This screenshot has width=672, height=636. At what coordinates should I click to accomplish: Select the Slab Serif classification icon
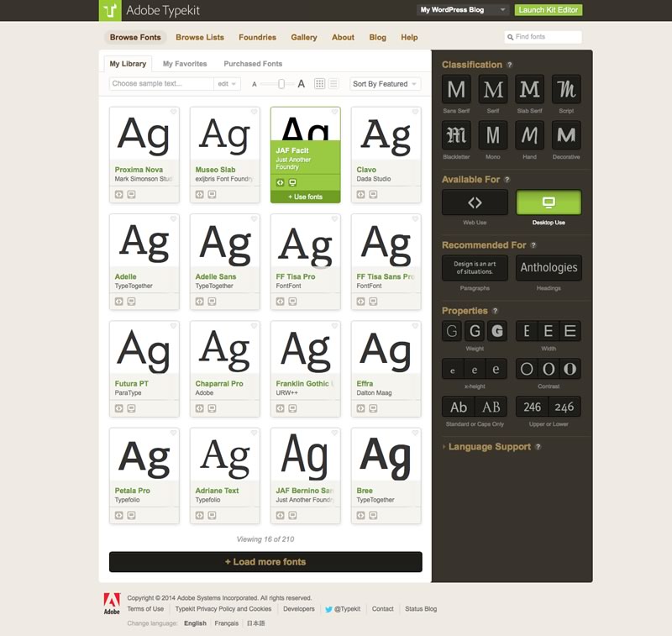[529, 89]
